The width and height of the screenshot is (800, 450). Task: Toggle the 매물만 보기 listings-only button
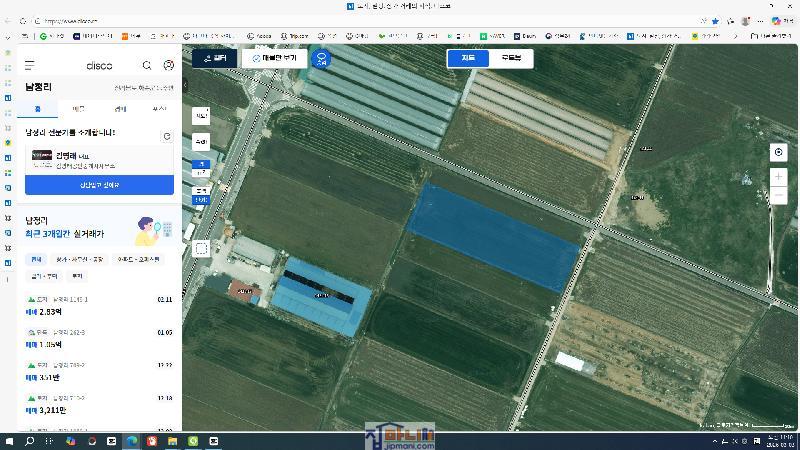274,59
